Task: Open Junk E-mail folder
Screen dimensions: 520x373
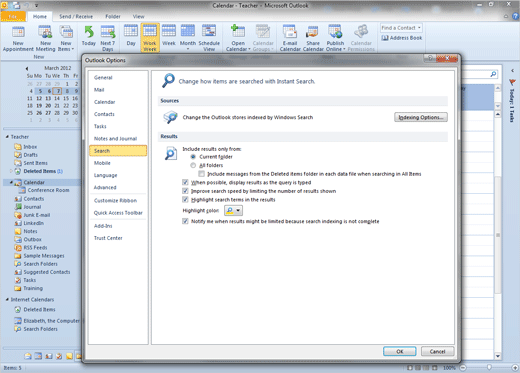Action: pyautogui.click(x=37, y=215)
